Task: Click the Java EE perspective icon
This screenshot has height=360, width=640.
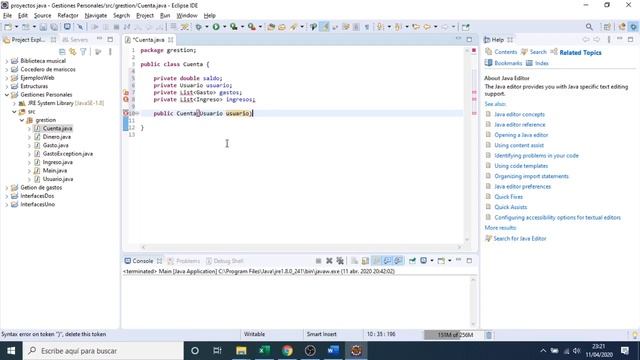Action: point(622,27)
